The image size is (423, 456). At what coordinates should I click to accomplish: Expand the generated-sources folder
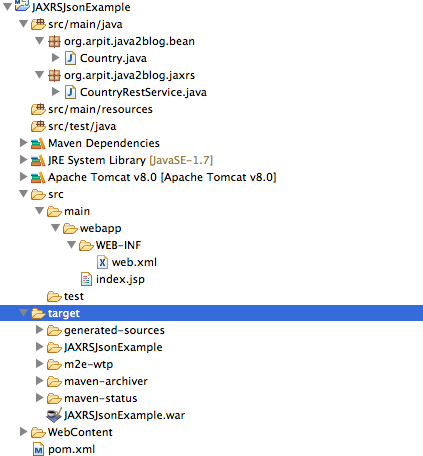point(39,330)
